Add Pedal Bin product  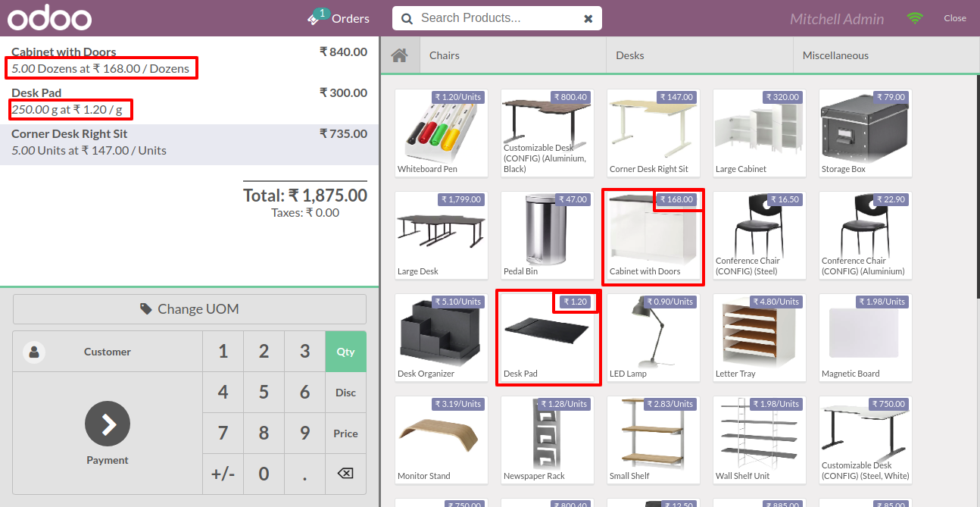(548, 236)
